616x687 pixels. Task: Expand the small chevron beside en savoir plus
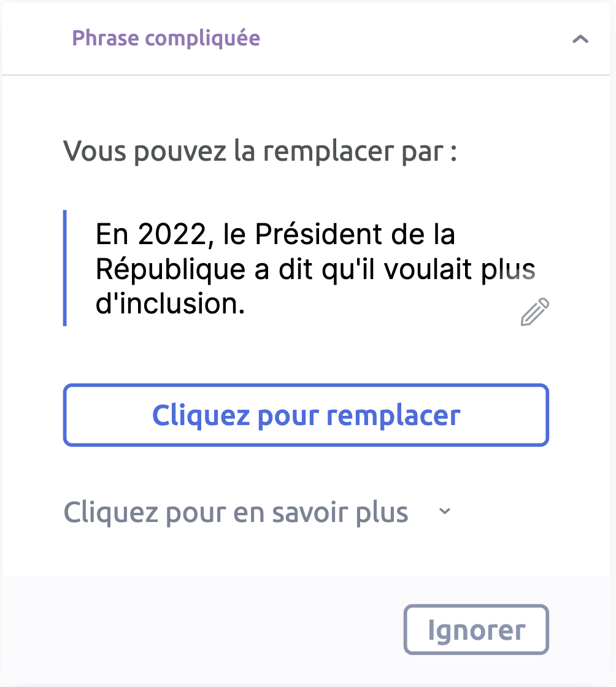[x=445, y=512]
